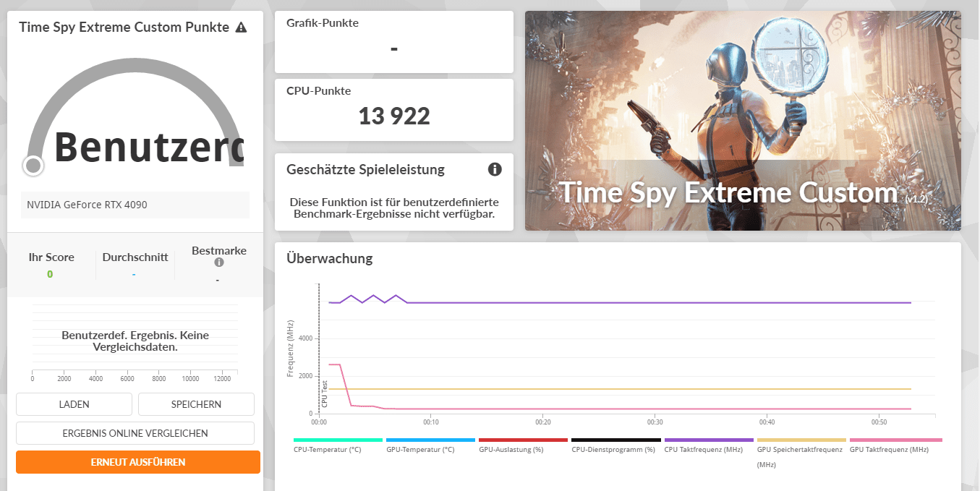Image resolution: width=980 pixels, height=491 pixels.
Task: Open ERGEBNIS ONLINE VERGLEICHEN
Action: [135, 433]
